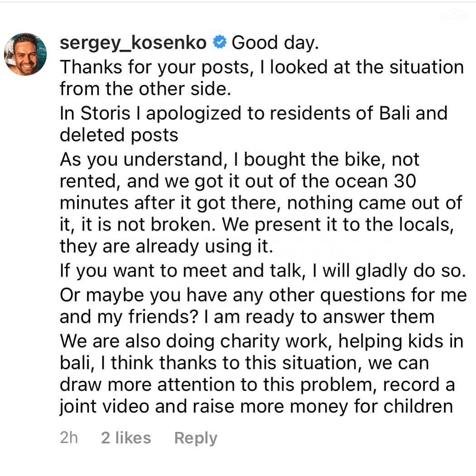
Task: Open the commenter's round profile photo
Action: point(25,54)
